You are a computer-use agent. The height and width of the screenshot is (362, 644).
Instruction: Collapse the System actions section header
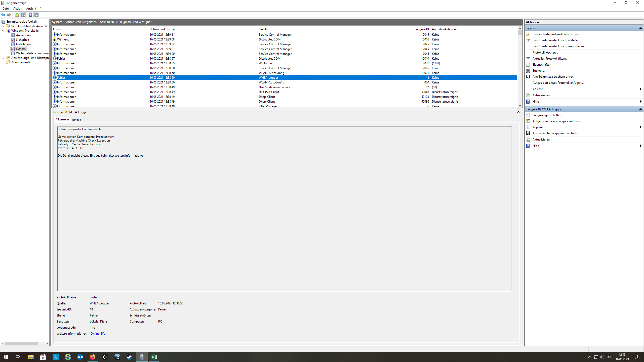point(640,28)
